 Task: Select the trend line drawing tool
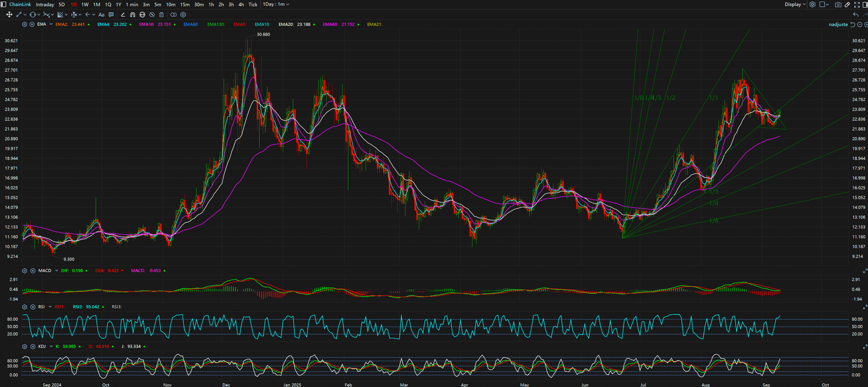click(19, 15)
